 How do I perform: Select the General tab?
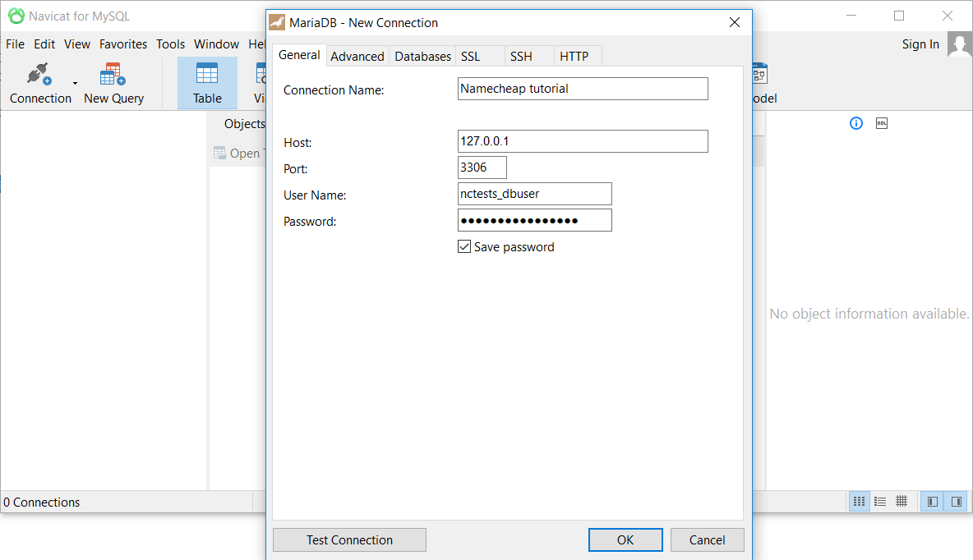299,54
